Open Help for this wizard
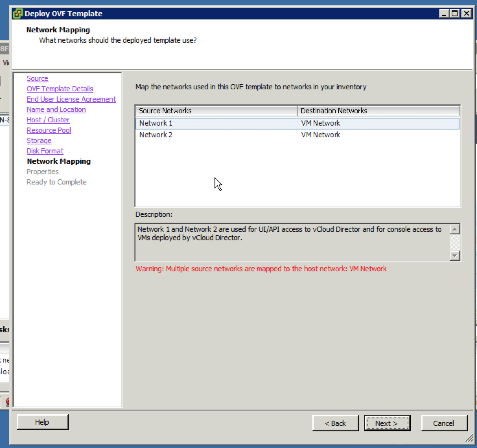 click(42, 422)
